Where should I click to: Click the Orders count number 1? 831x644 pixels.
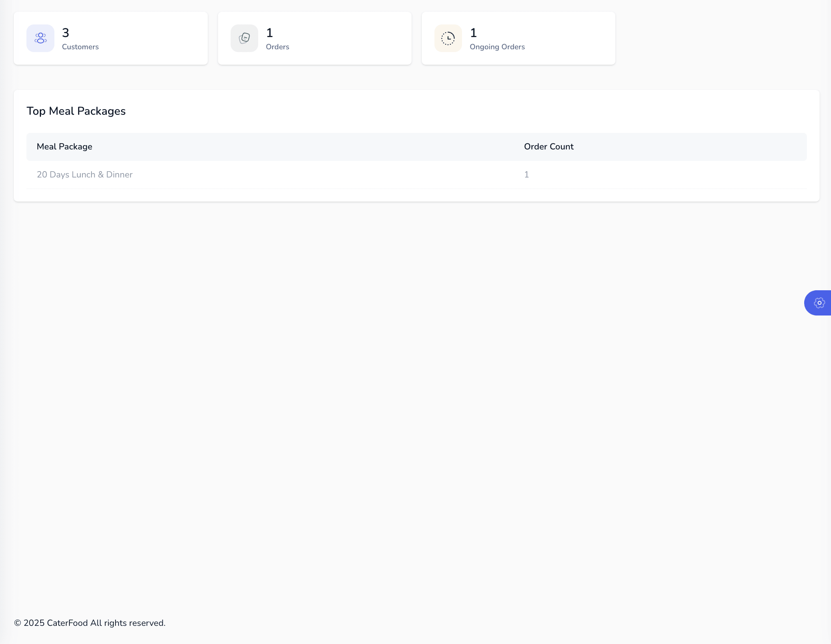270,33
